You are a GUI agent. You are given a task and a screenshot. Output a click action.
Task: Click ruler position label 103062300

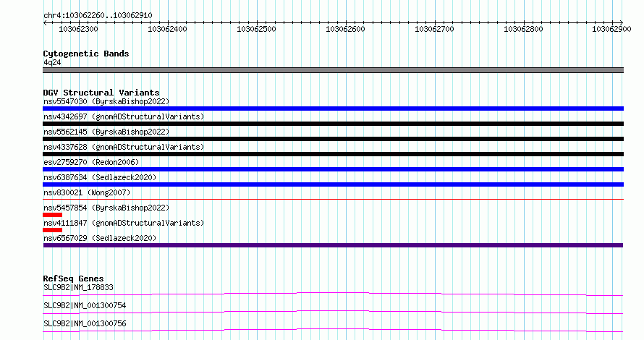coord(78,29)
